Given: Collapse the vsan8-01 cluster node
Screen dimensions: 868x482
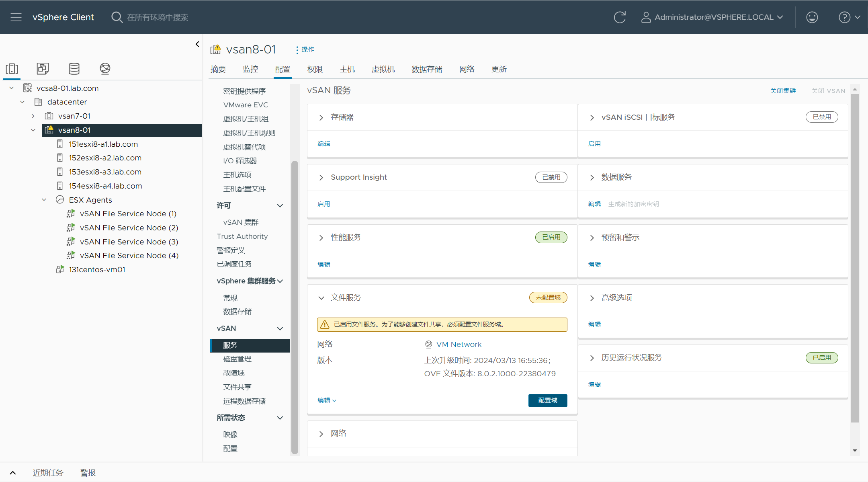Looking at the screenshot, I should click(33, 130).
